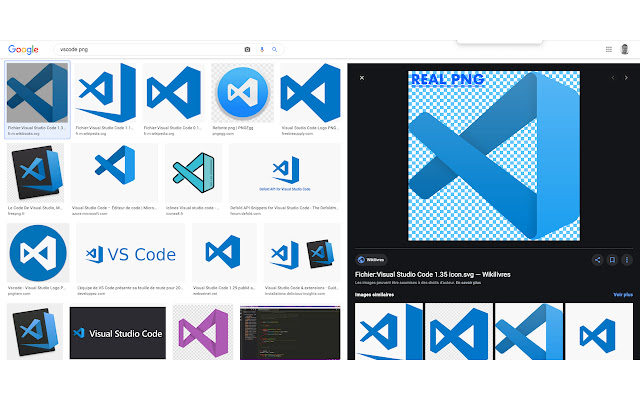Viewport: 640px width, 400px height.
Task: Open the dark-tile VS Code icon in bottom row
Action: [x=35, y=331]
